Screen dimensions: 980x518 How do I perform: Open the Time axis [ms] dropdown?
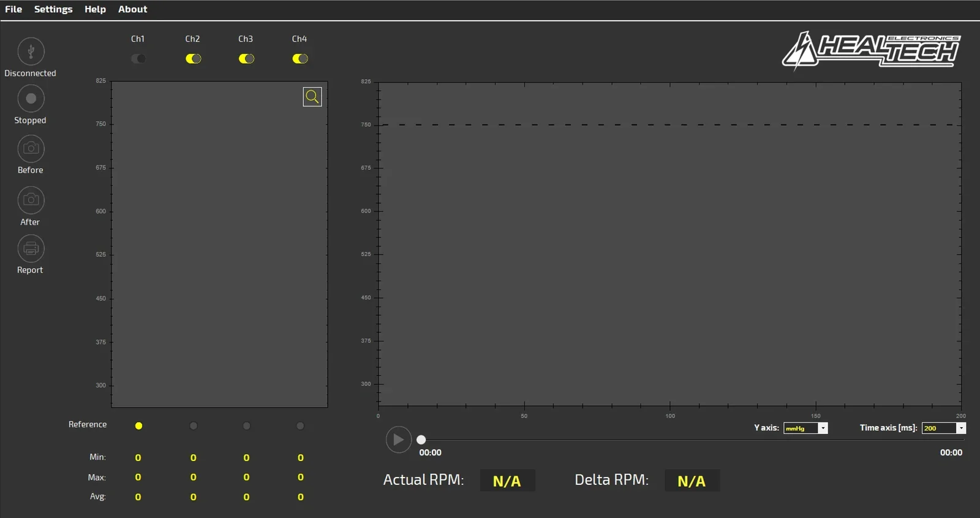960,428
